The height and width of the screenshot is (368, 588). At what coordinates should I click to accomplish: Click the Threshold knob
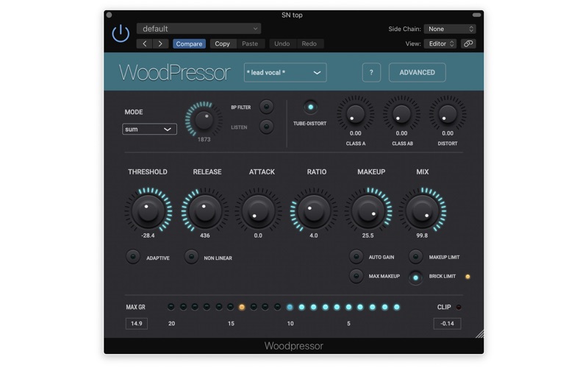pos(148,211)
